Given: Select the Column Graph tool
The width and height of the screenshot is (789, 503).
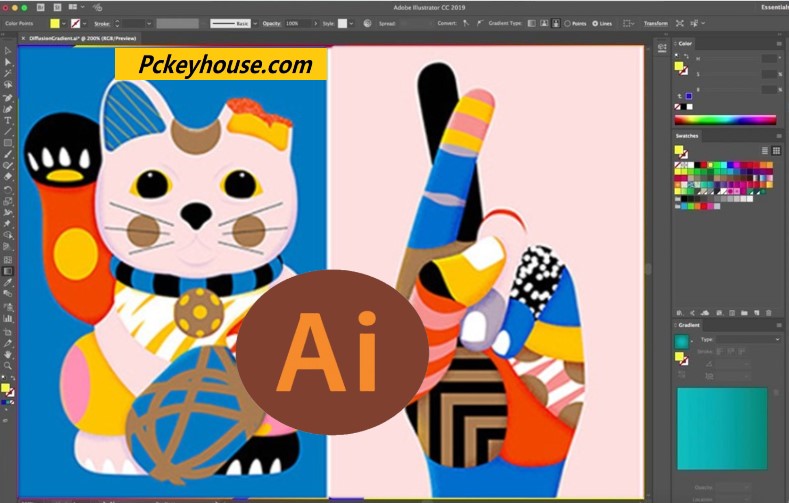Looking at the screenshot, I should click(8, 318).
